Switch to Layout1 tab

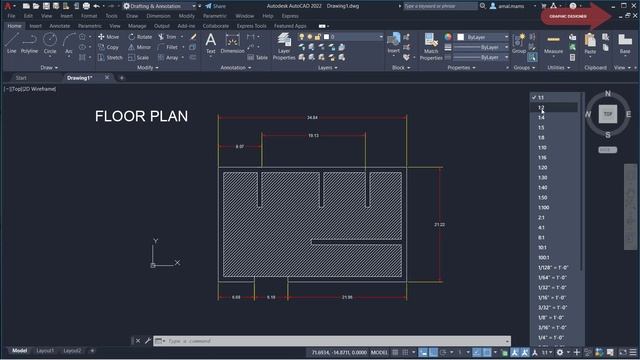[45, 351]
